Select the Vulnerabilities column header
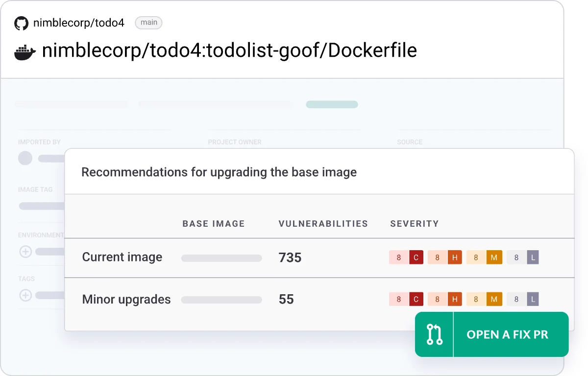The width and height of the screenshot is (588, 376). 323,224
